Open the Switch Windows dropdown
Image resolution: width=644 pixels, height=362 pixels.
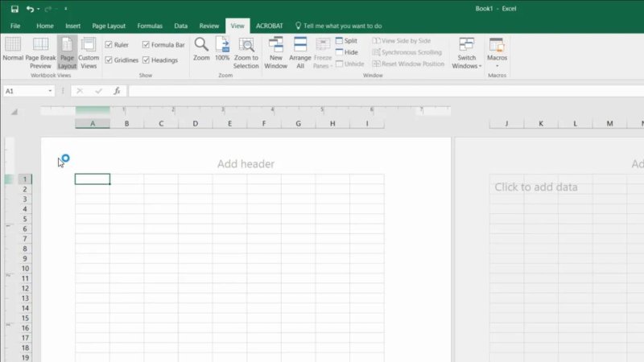(467, 53)
